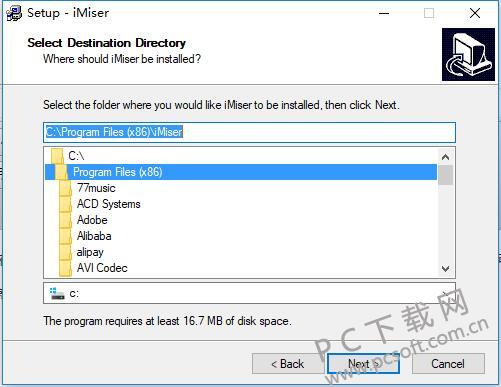Click the Program Files (x86) folder icon
501x387 pixels.
[61, 172]
